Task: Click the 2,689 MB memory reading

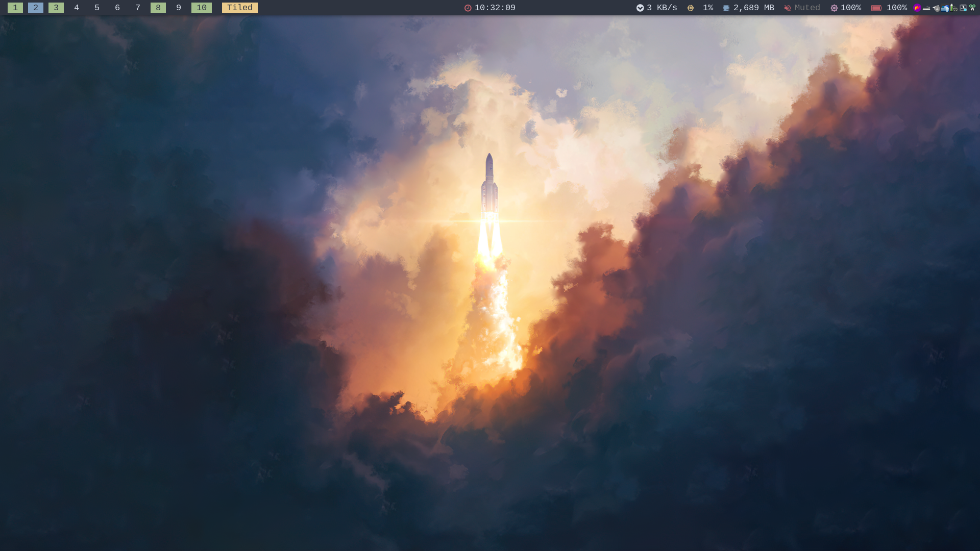Action: (x=754, y=8)
